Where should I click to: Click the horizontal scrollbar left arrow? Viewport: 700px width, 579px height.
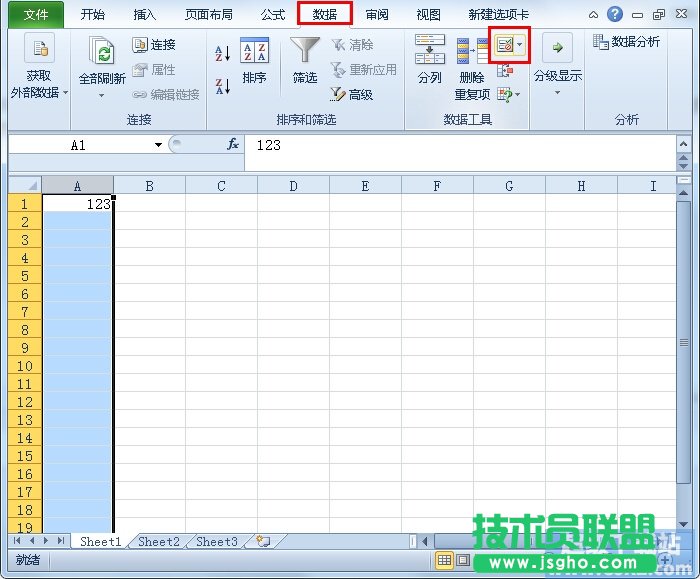pyautogui.click(x=425, y=542)
